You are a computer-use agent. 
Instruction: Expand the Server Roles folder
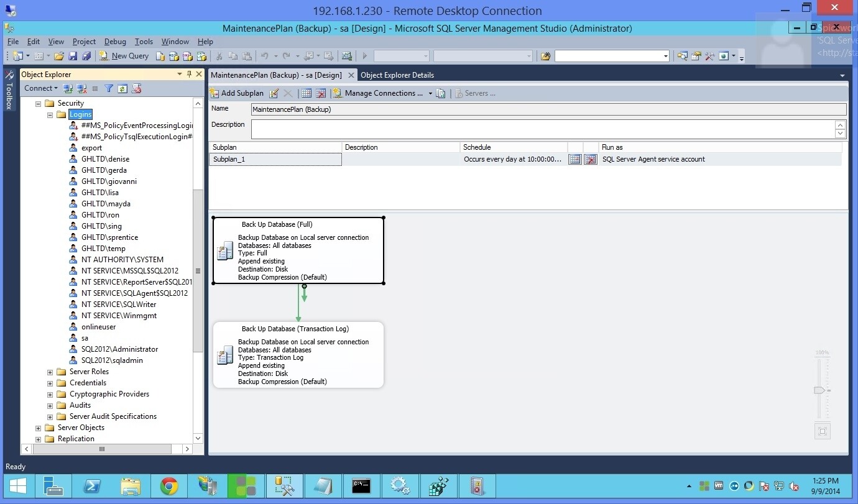tap(50, 371)
